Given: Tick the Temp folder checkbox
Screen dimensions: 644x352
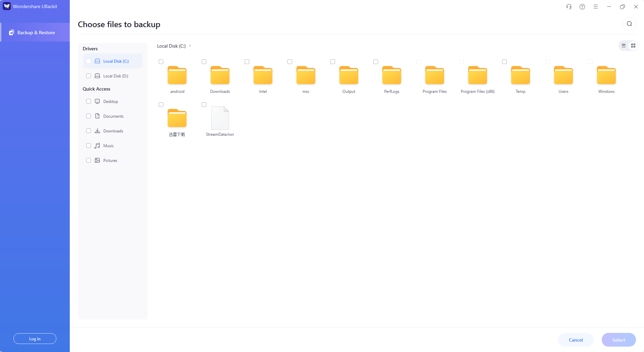Looking at the screenshot, I should [504, 62].
